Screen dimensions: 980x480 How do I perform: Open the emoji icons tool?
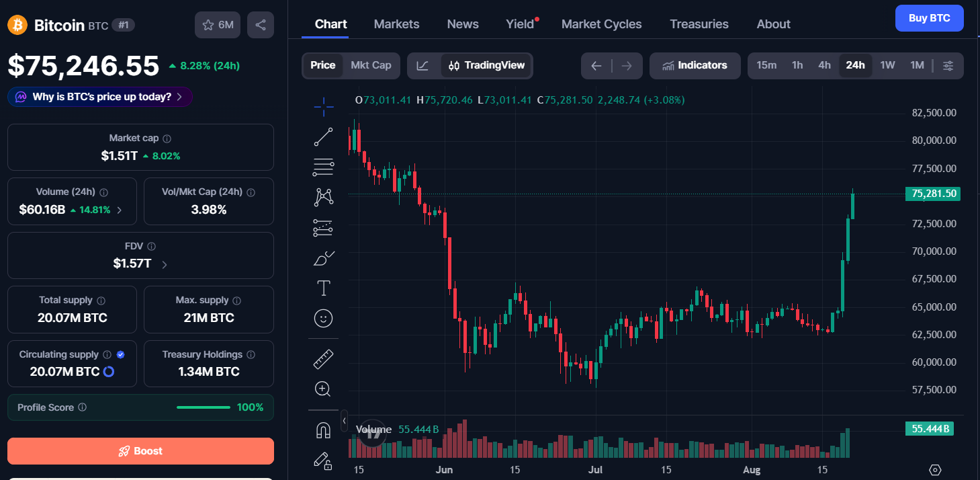324,319
